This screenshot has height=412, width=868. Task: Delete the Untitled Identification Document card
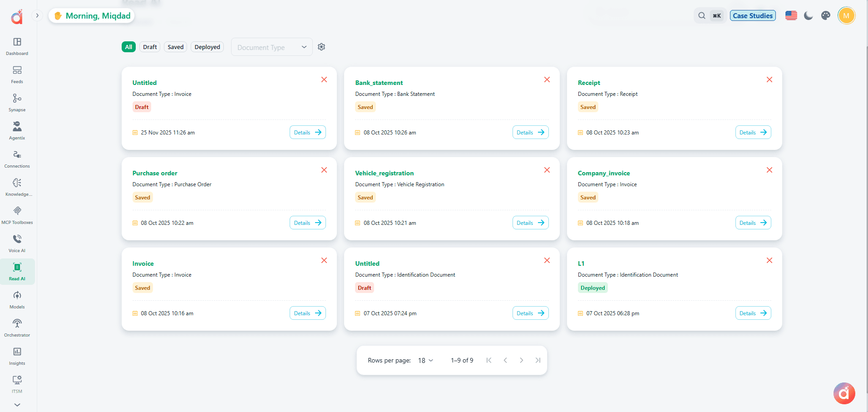point(547,260)
